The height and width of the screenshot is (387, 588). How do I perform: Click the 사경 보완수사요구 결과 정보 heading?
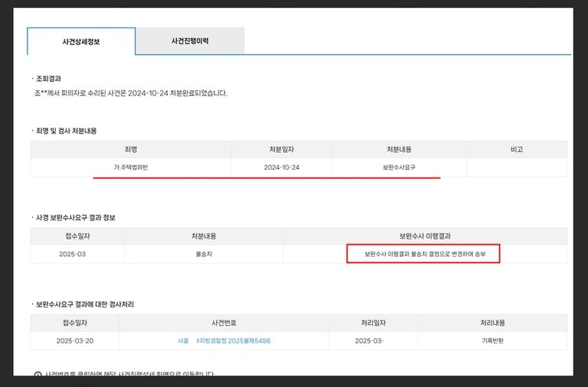point(75,218)
